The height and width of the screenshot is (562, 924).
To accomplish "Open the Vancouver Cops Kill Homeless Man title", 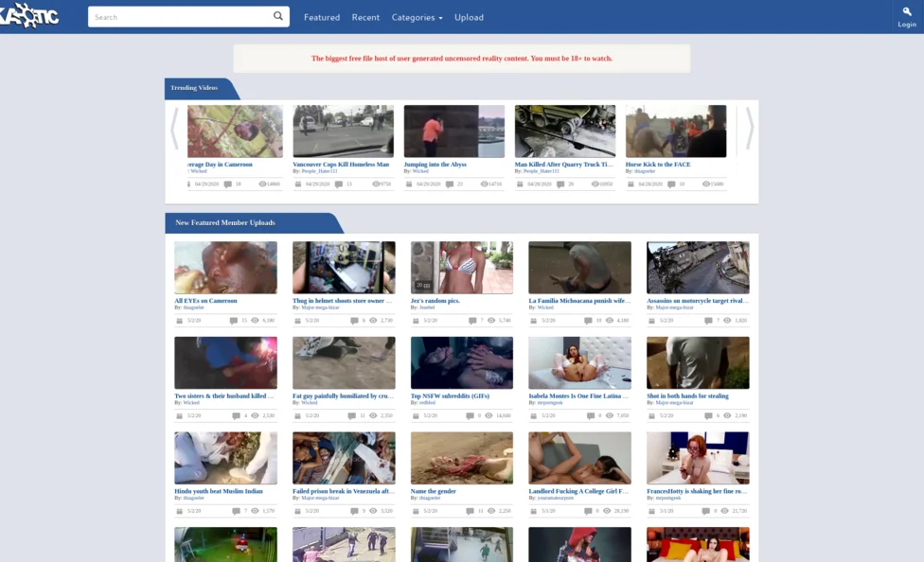I will tap(341, 165).
